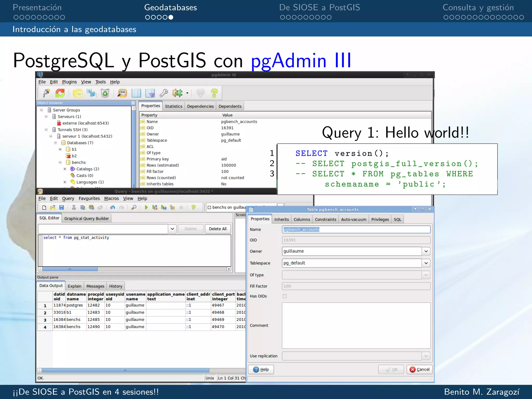Click the greyed Delete button beside the query list
The image size is (532, 399).
coord(190,229)
